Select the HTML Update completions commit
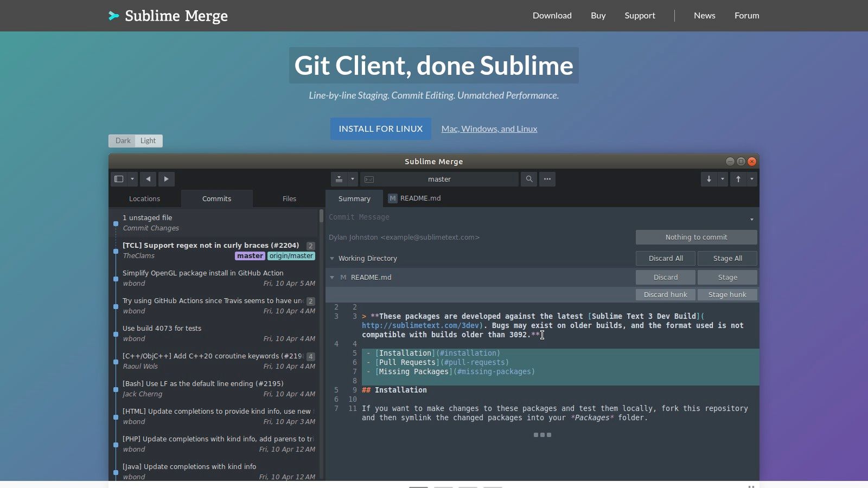This screenshot has width=868, height=488. point(214,416)
